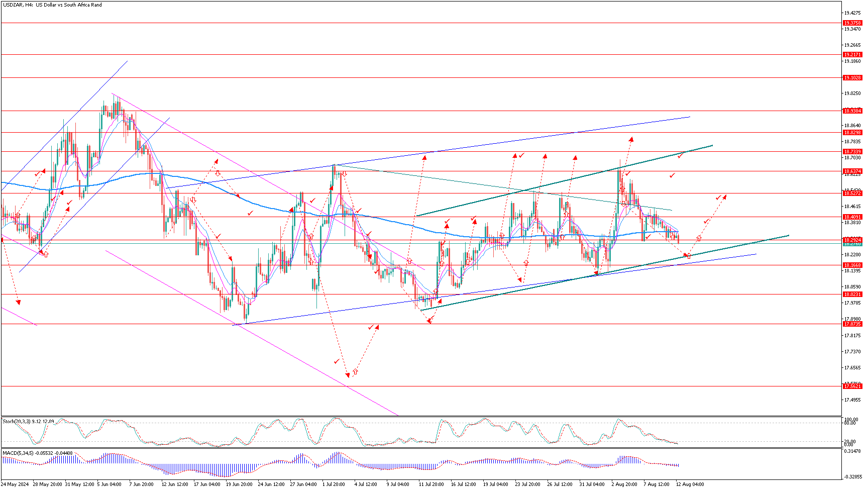Click the 19.0250 price axis value

pos(852,94)
